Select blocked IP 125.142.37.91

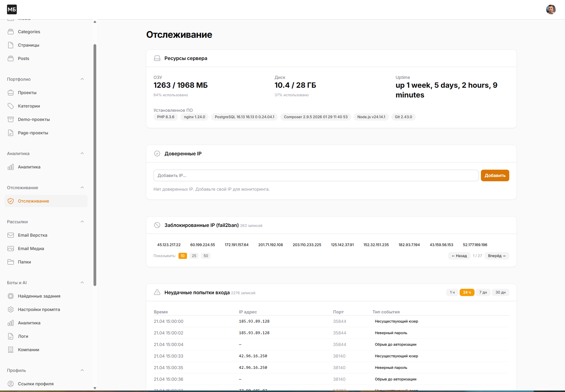342,245
